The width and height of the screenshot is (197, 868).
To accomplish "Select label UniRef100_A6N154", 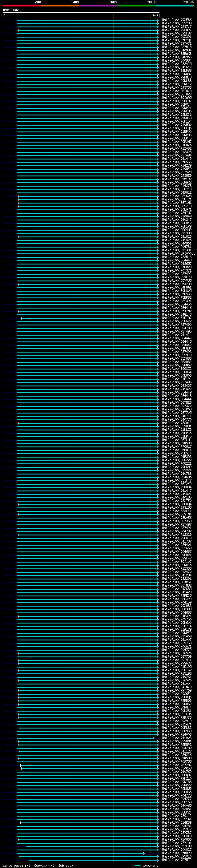I will point(177,121).
